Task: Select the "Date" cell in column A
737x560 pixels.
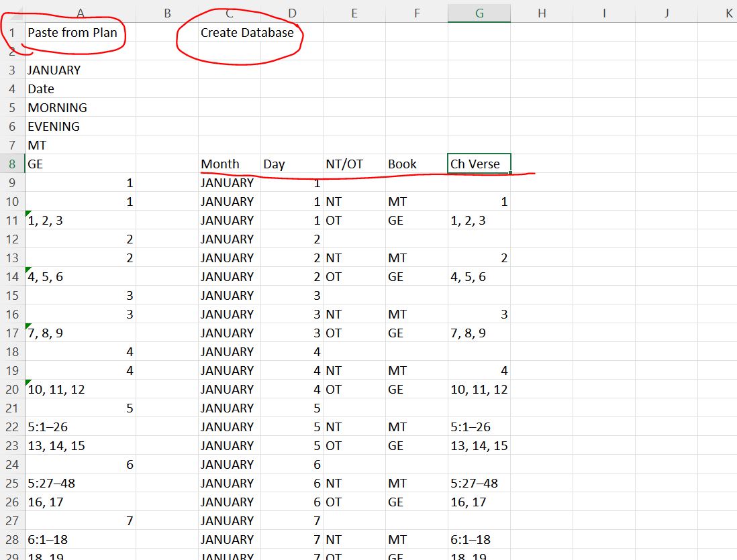Action: click(x=81, y=89)
